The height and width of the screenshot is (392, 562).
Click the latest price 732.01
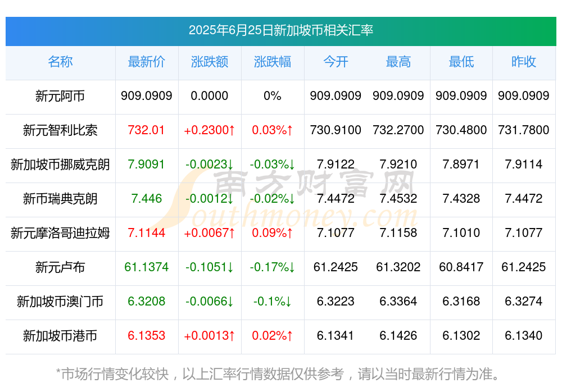(146, 130)
